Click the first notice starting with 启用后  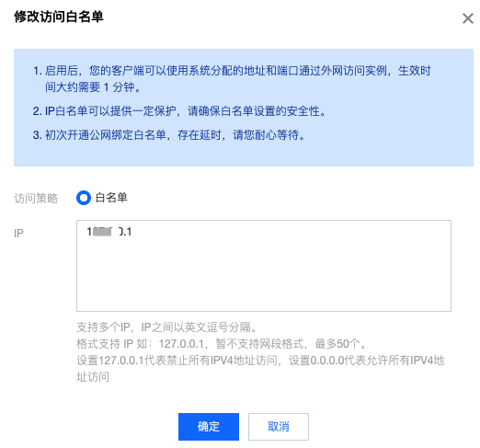coord(232,71)
